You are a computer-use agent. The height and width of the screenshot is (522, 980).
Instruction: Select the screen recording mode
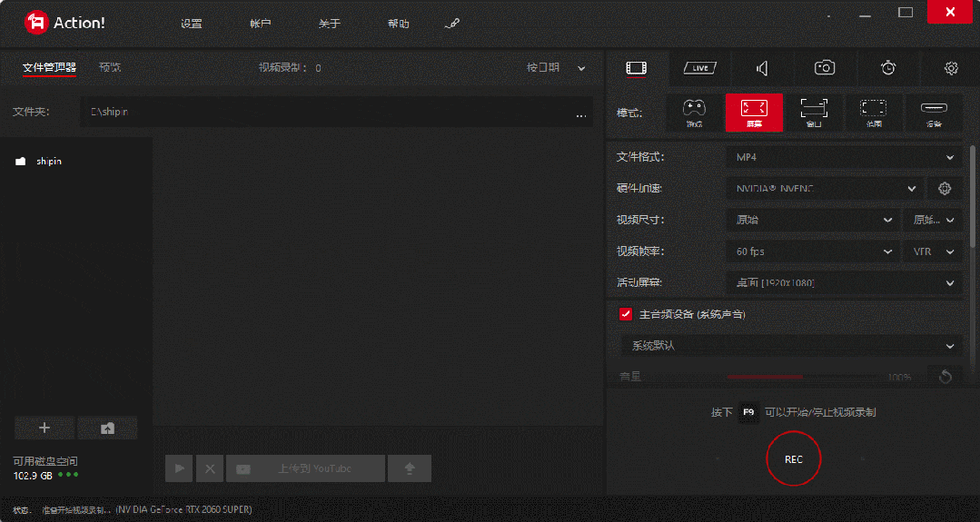point(754,113)
